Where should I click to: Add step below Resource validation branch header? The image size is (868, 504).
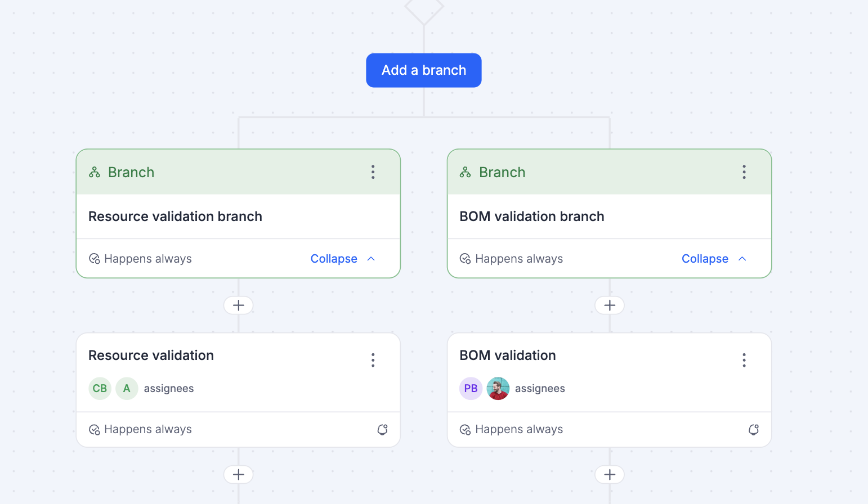tap(238, 305)
